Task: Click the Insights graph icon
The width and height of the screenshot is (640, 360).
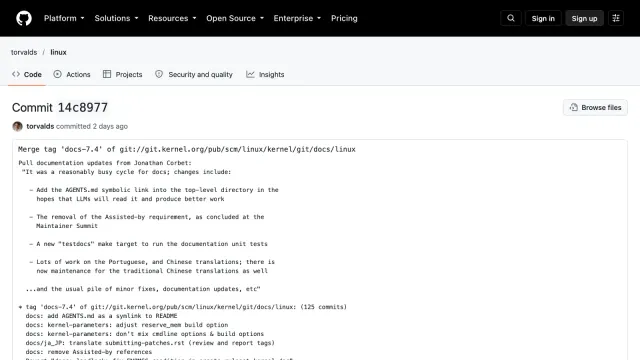Action: click(250, 74)
